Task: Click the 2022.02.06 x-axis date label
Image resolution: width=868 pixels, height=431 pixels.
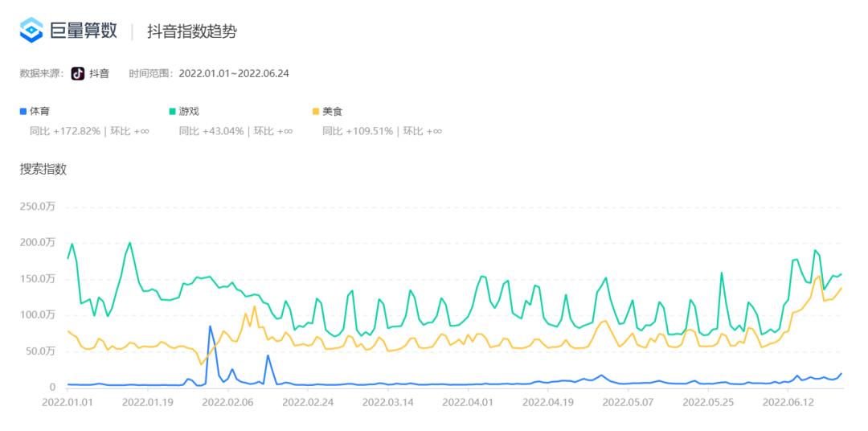Action: (x=227, y=402)
